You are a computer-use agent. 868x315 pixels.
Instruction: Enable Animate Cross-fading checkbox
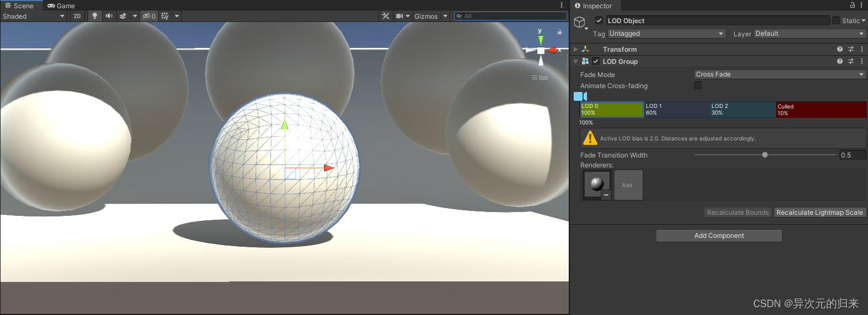point(698,85)
